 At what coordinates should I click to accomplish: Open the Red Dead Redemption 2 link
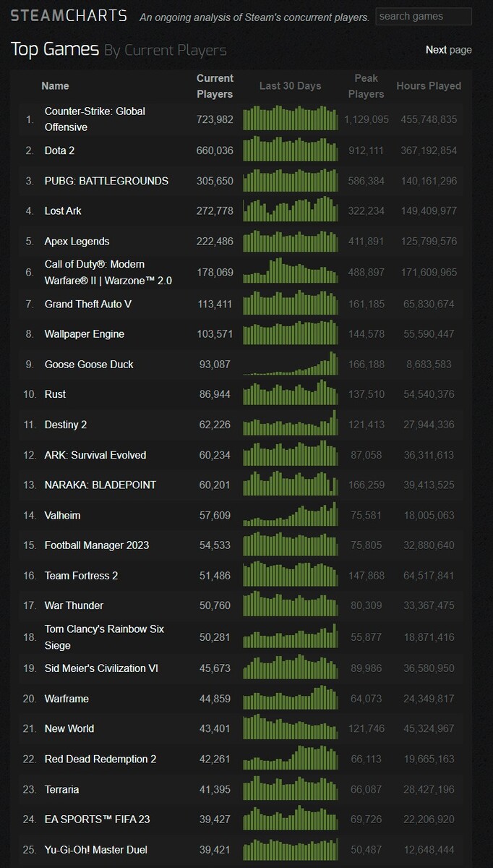pos(100,759)
